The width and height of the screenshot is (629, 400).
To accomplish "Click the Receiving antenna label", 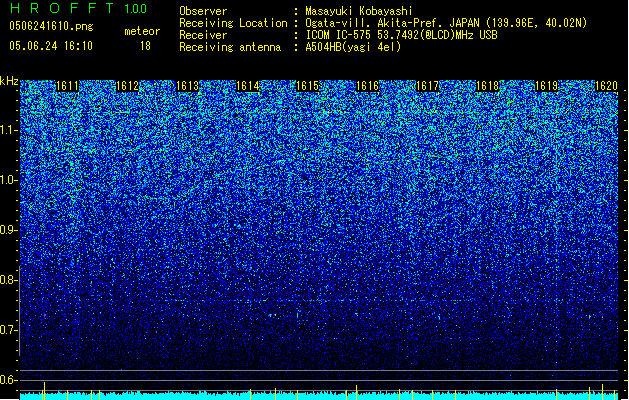I will click(230, 47).
